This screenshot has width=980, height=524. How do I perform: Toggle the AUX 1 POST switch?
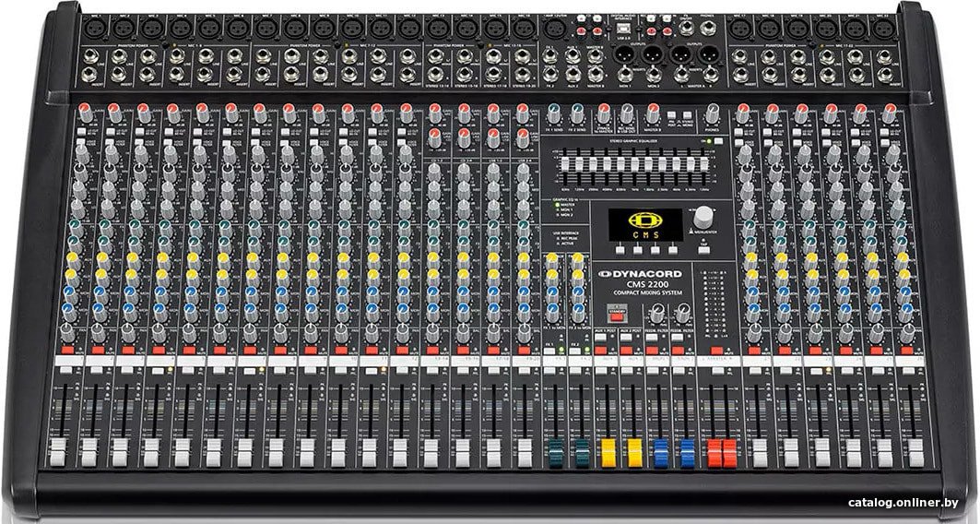(x=600, y=338)
